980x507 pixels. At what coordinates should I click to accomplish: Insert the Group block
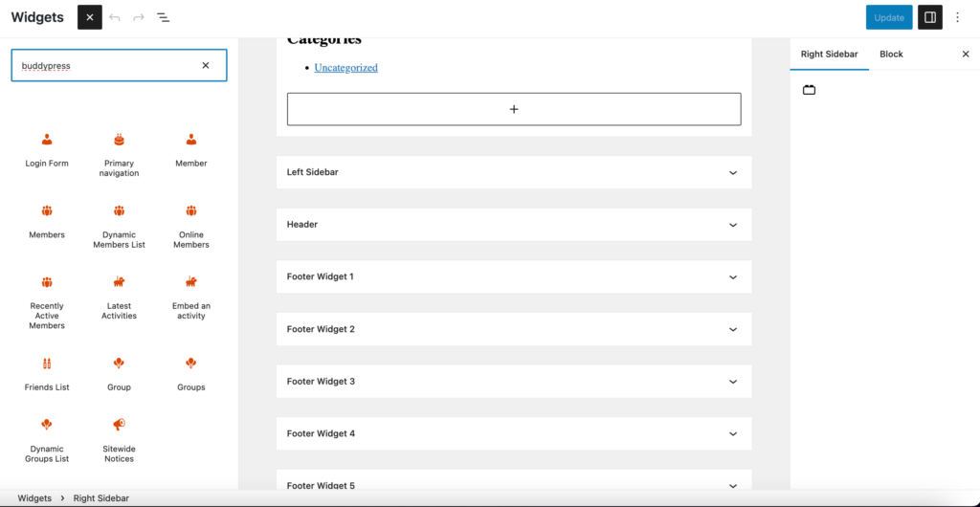click(119, 374)
